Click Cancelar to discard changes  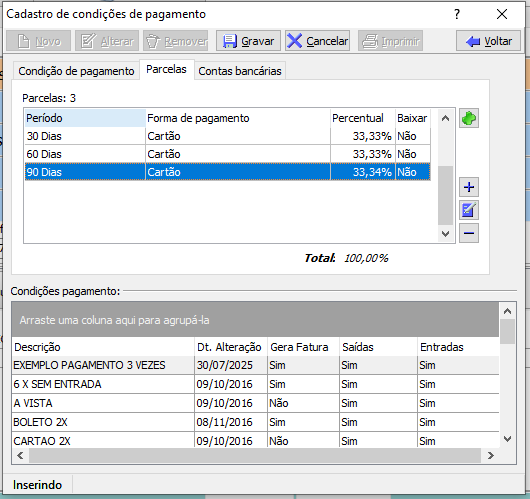317,41
